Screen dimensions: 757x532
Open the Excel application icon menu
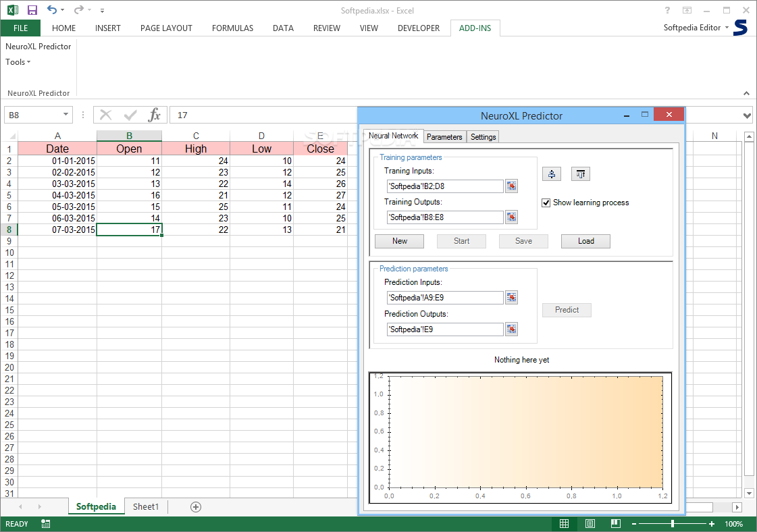13,10
